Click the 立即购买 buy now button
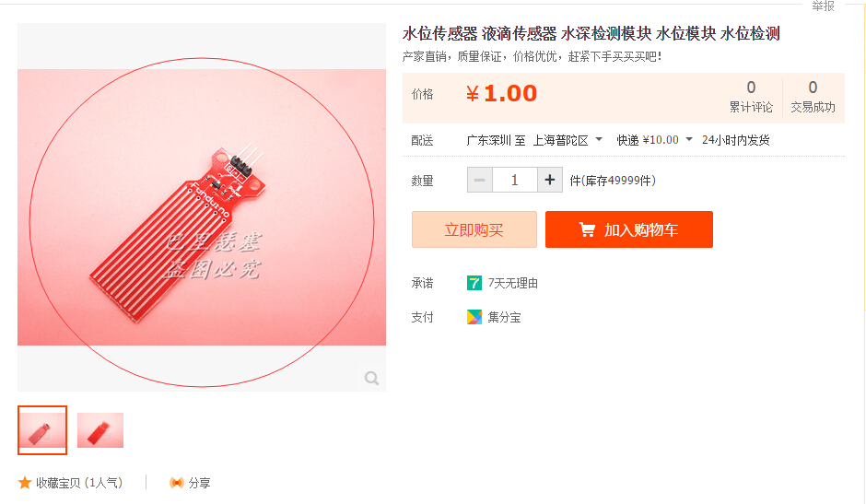The image size is (866, 504). click(474, 229)
